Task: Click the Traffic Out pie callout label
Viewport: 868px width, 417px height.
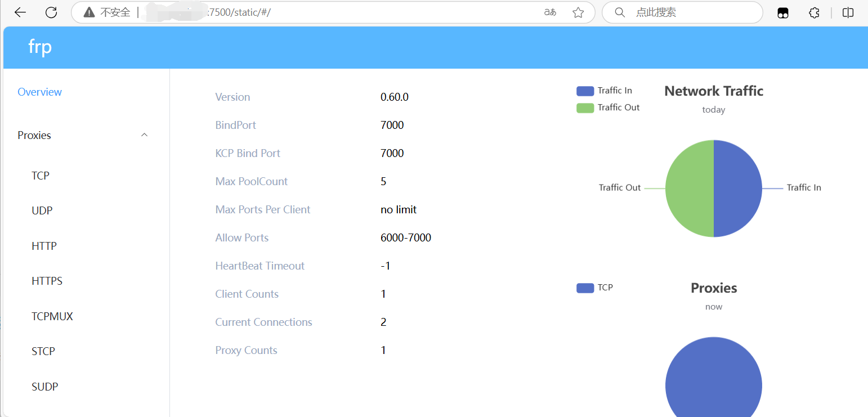Action: pos(620,187)
